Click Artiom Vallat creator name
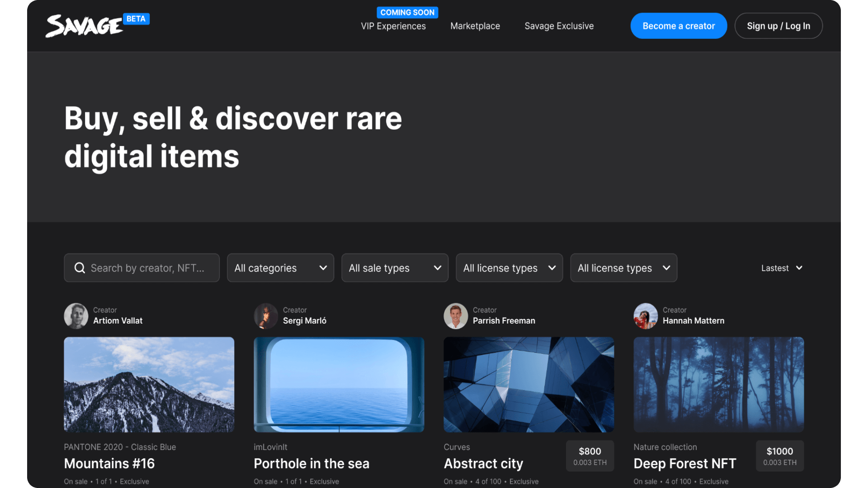Viewport: 868px width, 488px height. tap(118, 321)
